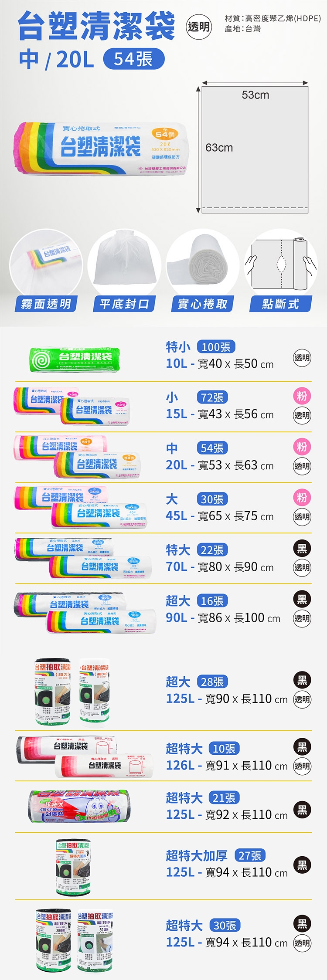Viewport: 327px width, 980px height.
Task: Click the 透明 badge in the 90L row
Action: 302,618
